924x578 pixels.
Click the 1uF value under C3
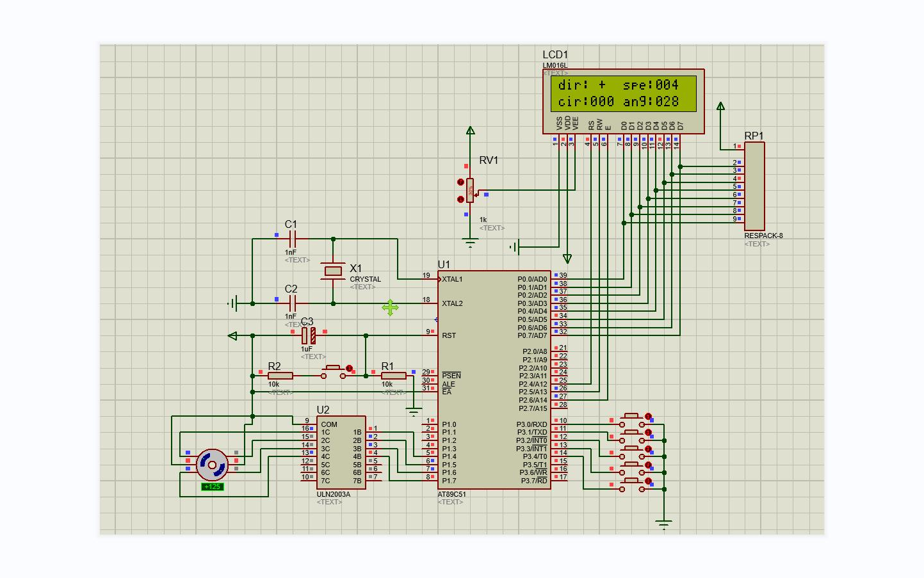coord(307,349)
